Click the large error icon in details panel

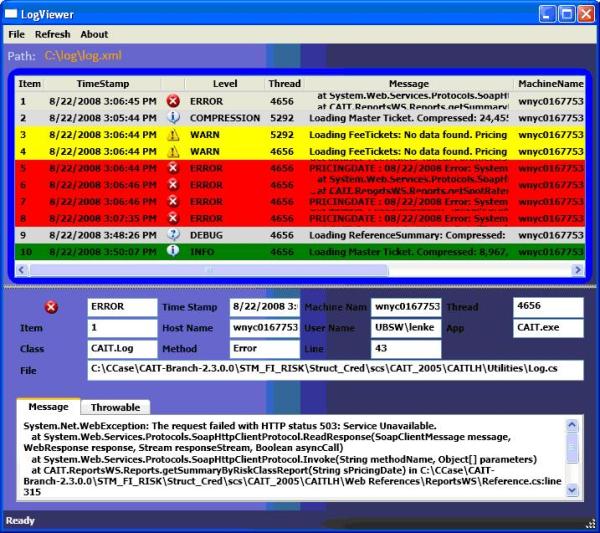tap(51, 307)
